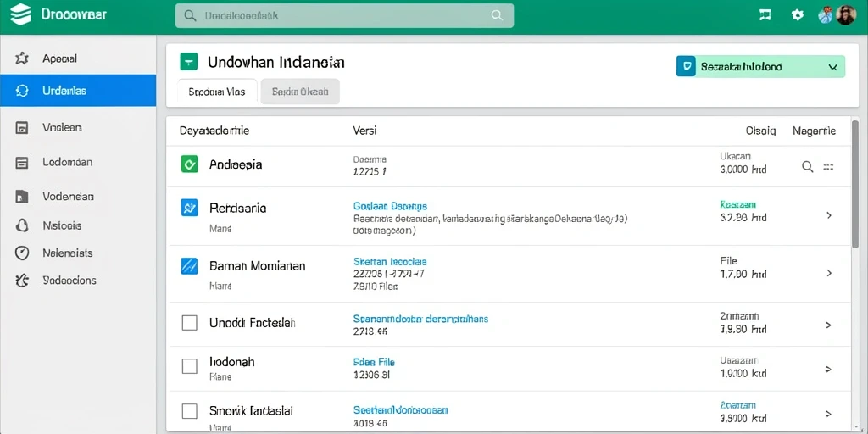Screen dimensions: 868x434
Task: Open the Fden File link
Action: (374, 362)
